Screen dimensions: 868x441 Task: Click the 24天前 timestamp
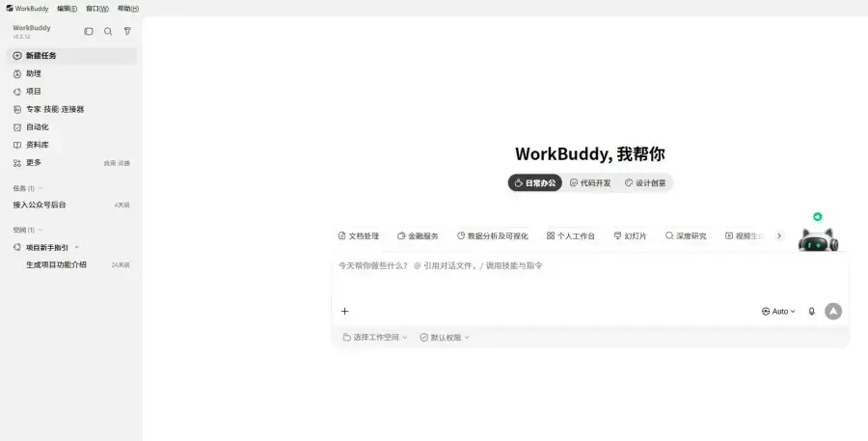point(121,265)
